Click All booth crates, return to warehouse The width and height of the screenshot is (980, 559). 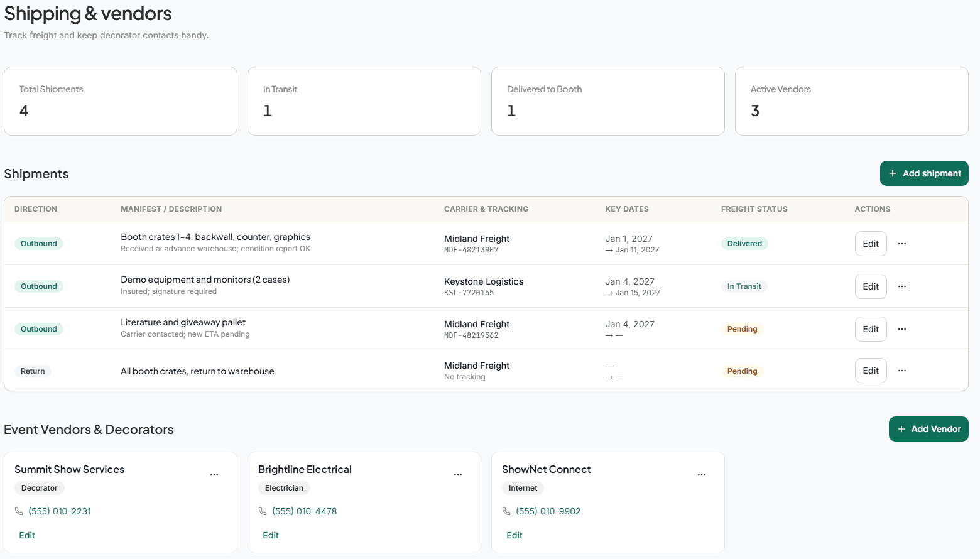pyautogui.click(x=197, y=371)
